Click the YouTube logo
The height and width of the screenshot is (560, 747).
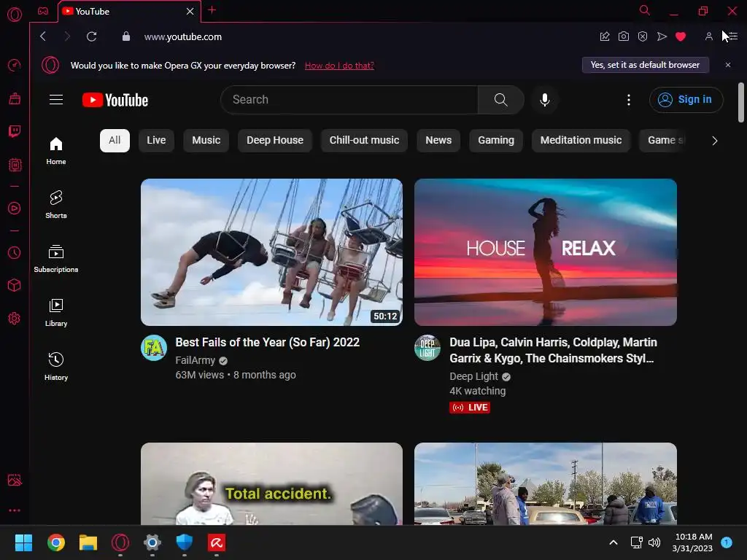115,99
